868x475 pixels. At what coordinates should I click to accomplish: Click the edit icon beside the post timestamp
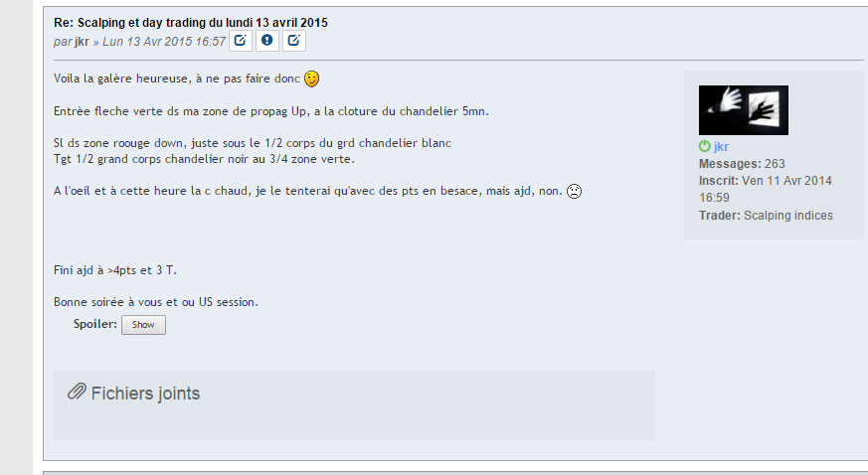tap(241, 41)
